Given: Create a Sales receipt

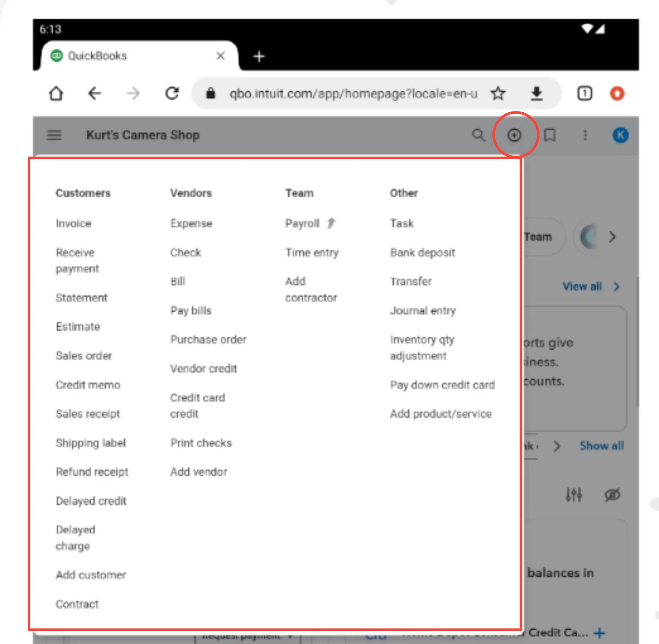Looking at the screenshot, I should pyautogui.click(x=88, y=414).
